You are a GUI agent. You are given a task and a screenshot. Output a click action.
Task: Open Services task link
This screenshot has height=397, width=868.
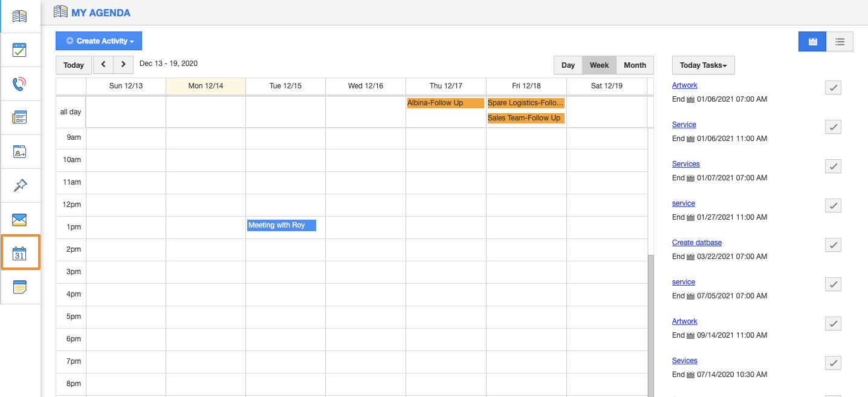coord(686,164)
